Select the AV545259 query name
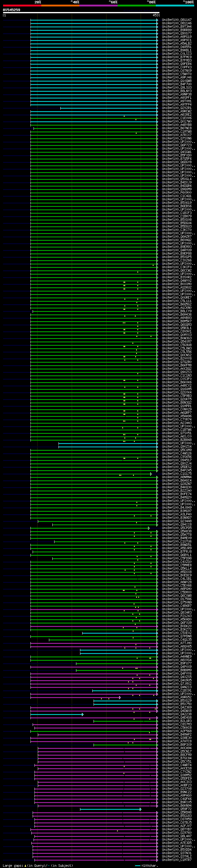 coord(11,10)
